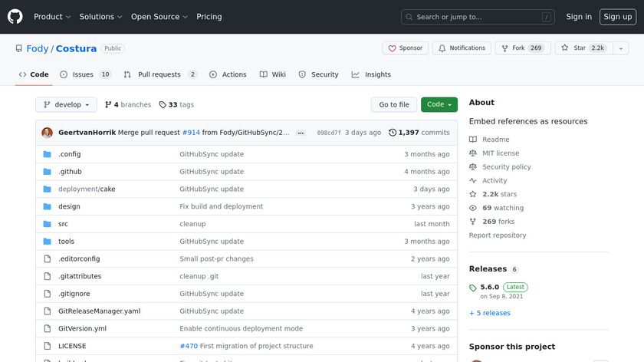Screen dimensions: 644x362
Task: Click the GeertvanHorrik avatar thumbnail
Action: (47, 133)
